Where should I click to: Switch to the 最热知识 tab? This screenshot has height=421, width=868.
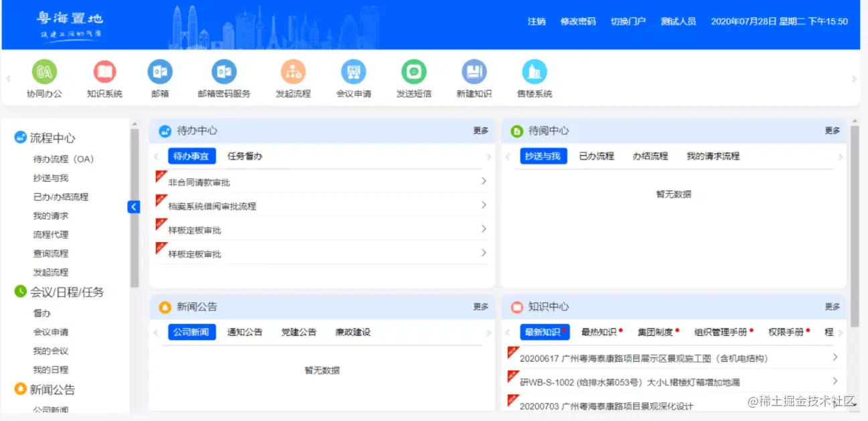(x=599, y=332)
